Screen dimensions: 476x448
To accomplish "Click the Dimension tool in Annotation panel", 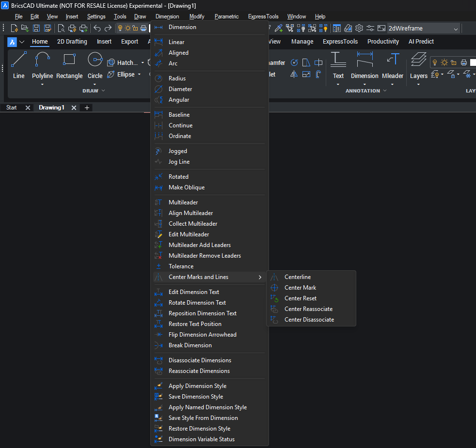I will 365,65.
